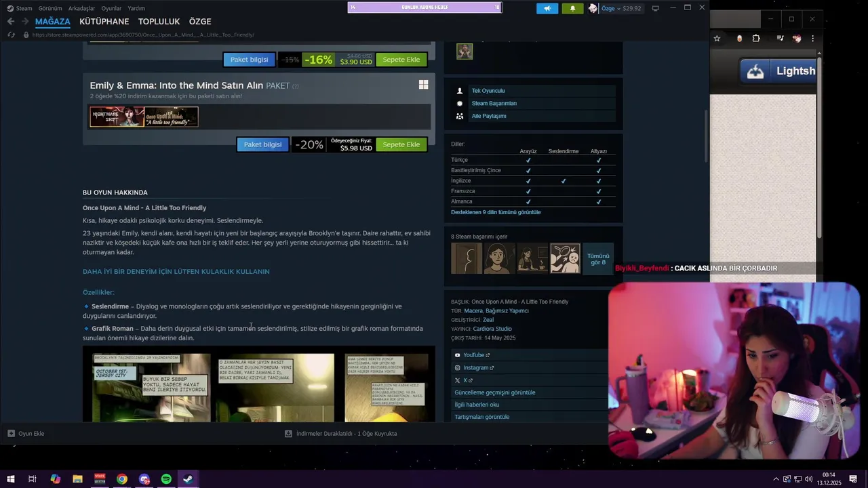Click the bookmark star in the browser window
Viewport: 868px width, 488px height.
[x=717, y=39]
